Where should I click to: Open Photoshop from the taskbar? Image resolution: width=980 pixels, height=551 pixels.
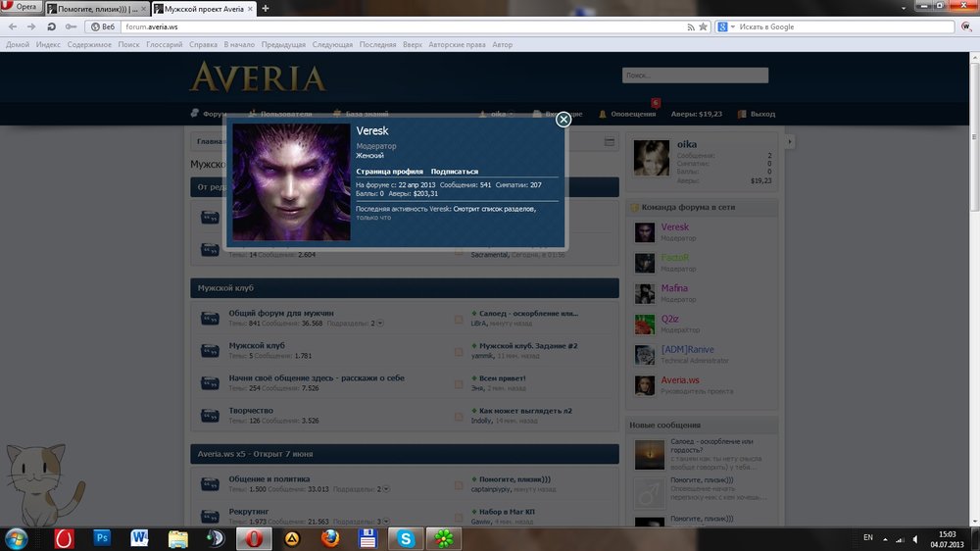pos(102,537)
